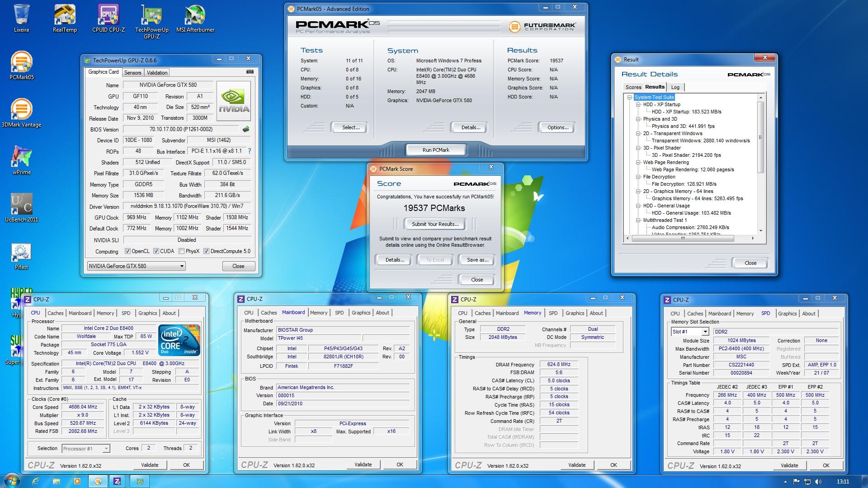Click Select button under Tests
Image resolution: width=868 pixels, height=488 pixels.
tap(350, 127)
